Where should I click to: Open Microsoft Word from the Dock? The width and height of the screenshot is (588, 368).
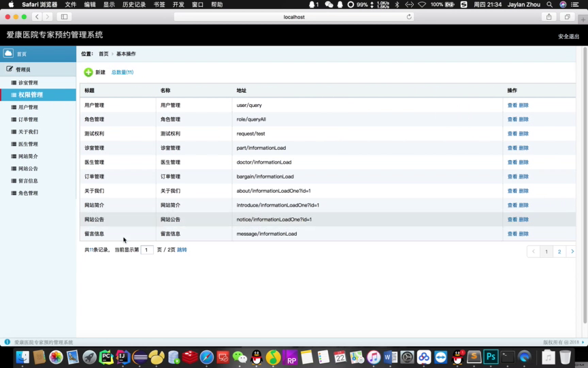point(391,356)
